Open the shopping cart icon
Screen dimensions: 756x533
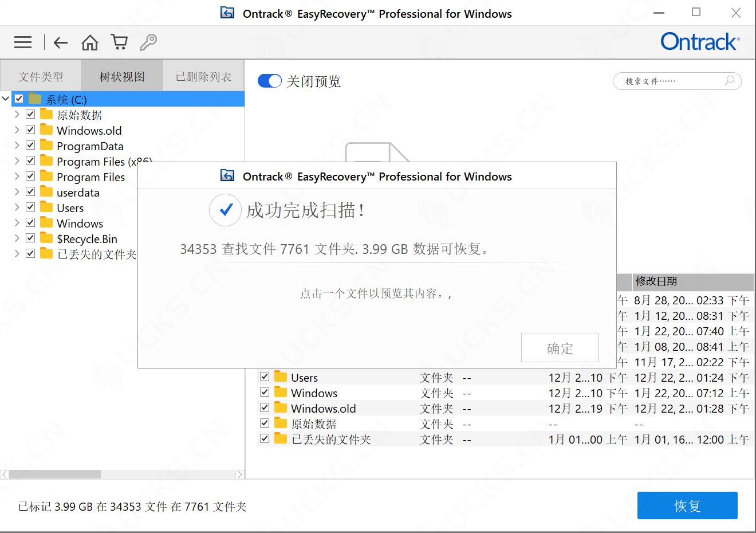click(120, 42)
